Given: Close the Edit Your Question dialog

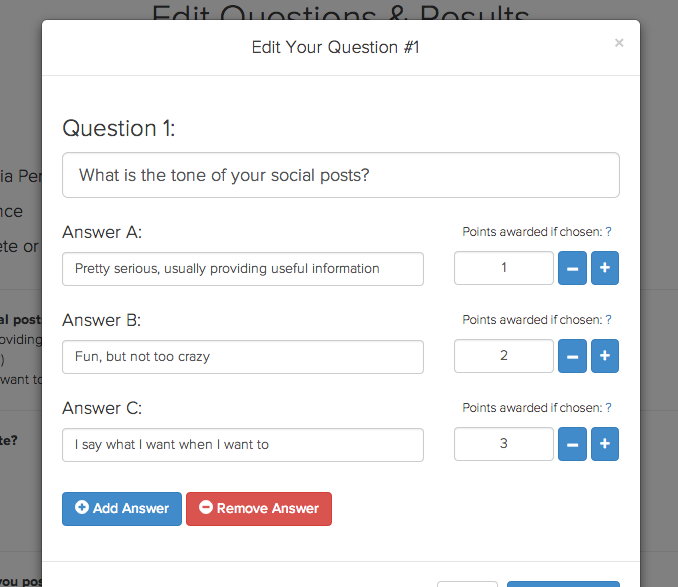Looking at the screenshot, I should pyautogui.click(x=619, y=43).
